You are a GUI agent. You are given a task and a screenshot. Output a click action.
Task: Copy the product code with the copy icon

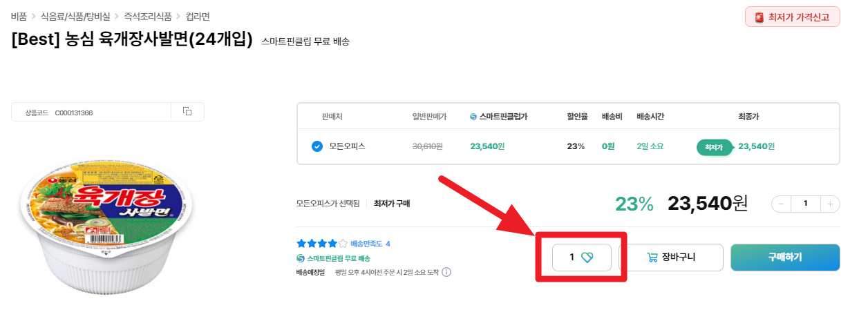click(187, 112)
